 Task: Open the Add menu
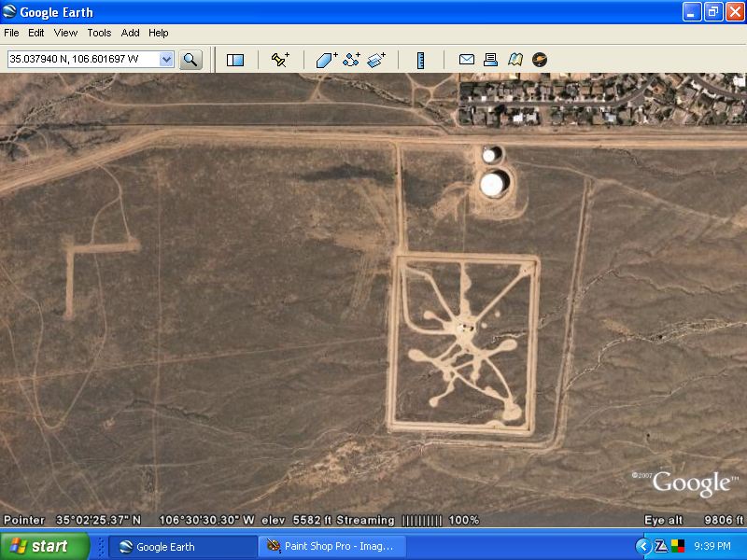click(x=130, y=33)
